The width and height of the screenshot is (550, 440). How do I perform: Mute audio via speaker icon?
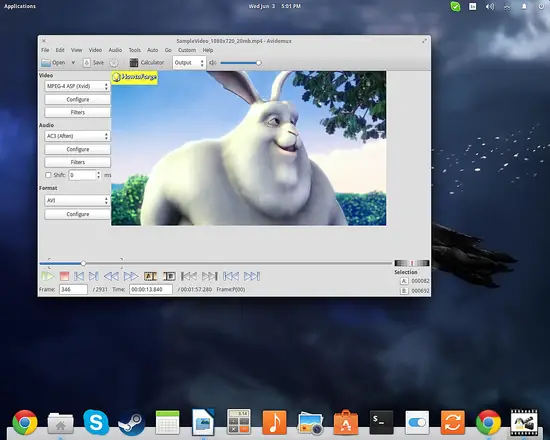[x=213, y=63]
